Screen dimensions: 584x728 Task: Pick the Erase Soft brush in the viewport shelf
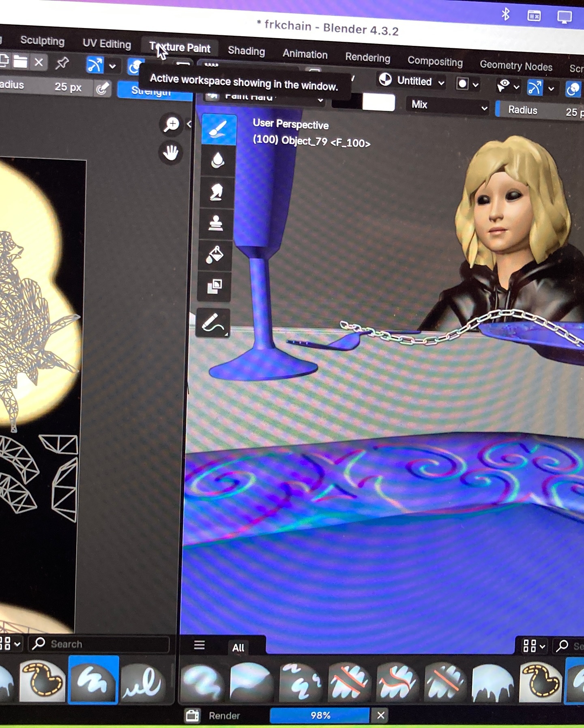click(x=446, y=683)
